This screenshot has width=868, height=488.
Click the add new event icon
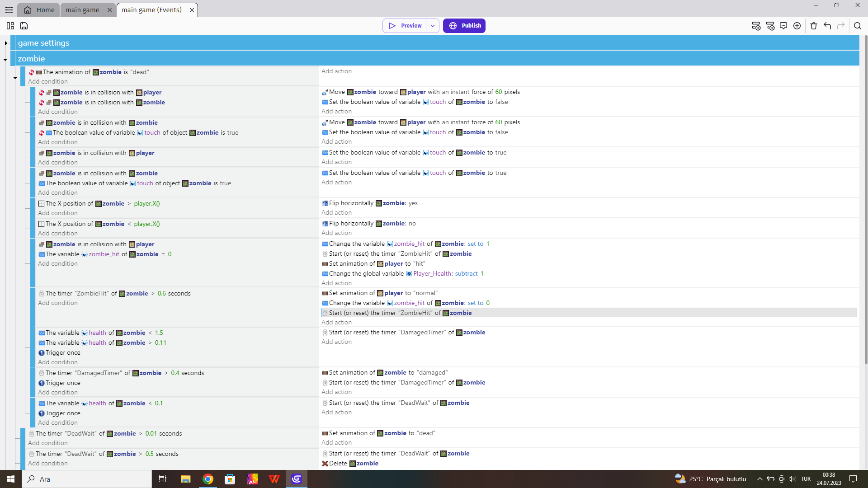coord(756,26)
